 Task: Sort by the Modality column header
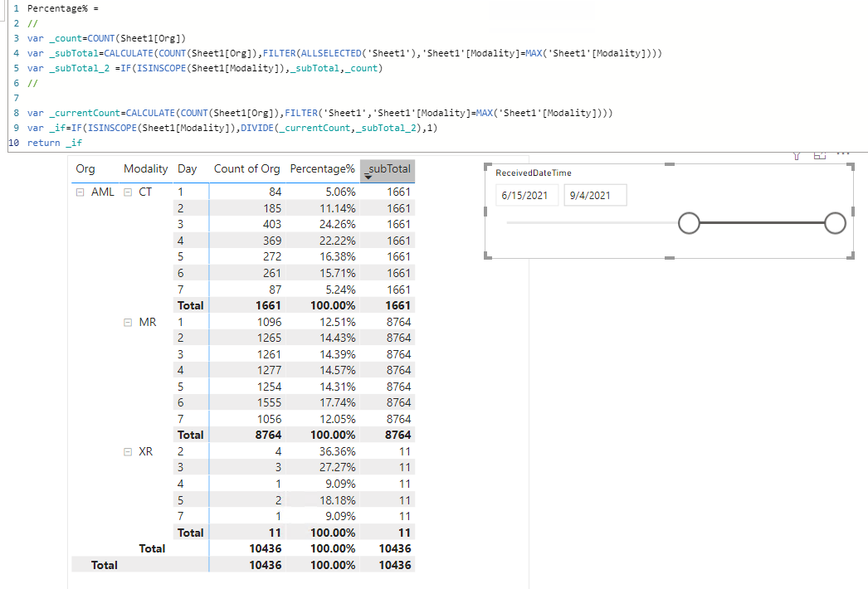tap(145, 169)
